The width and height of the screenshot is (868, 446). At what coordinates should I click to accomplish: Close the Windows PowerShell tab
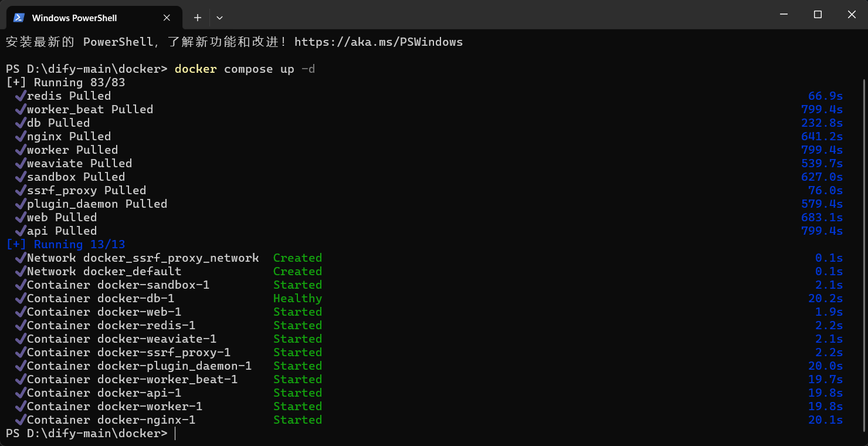pyautogui.click(x=167, y=18)
